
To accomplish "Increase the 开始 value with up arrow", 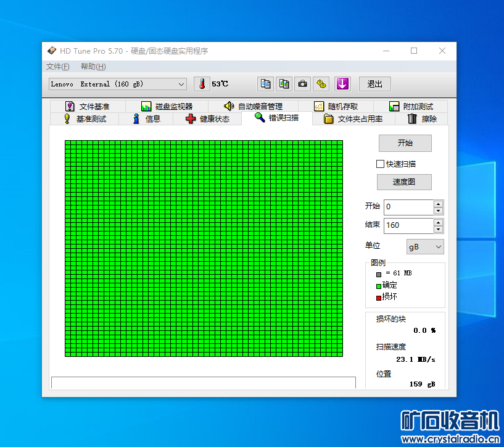I will [438, 204].
